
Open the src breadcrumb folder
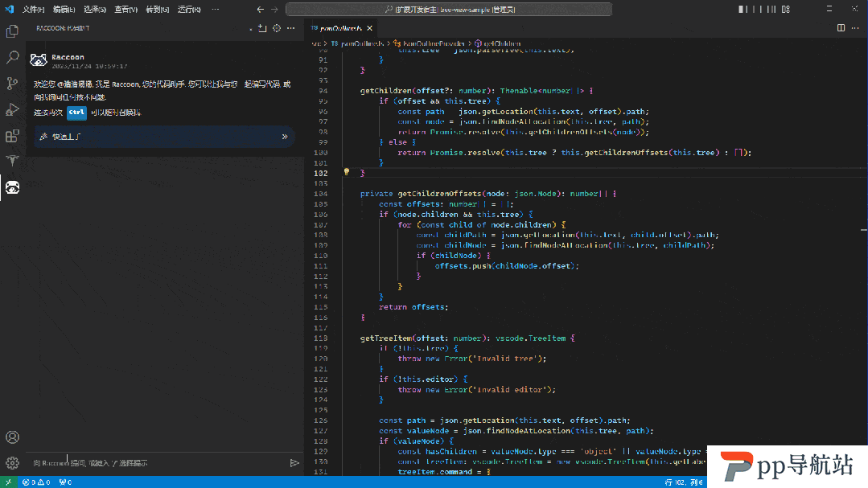316,43
